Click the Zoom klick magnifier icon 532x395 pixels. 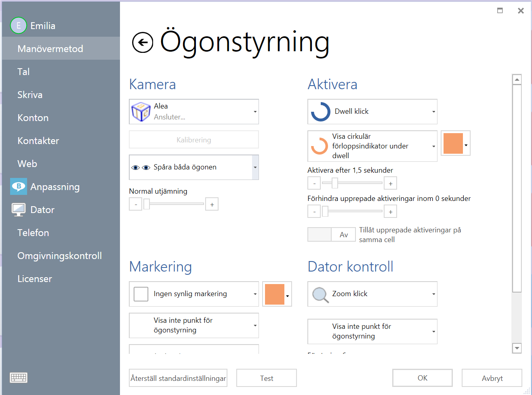(x=321, y=295)
